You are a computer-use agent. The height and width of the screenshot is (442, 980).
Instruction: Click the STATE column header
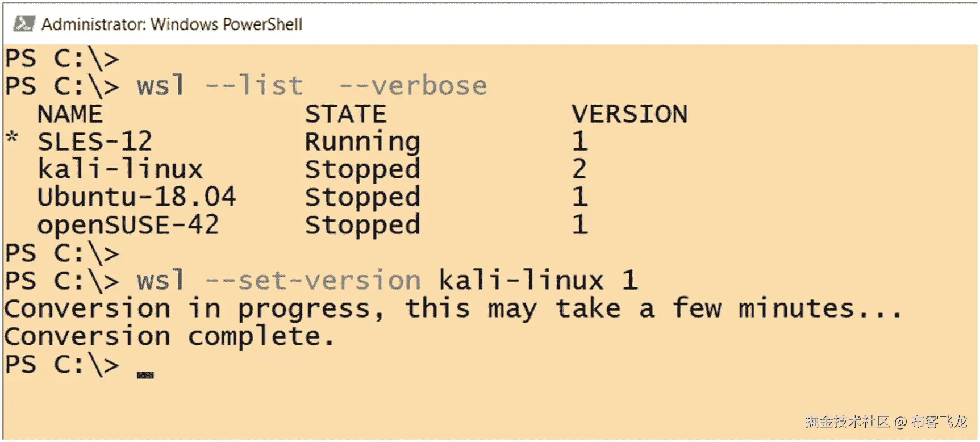tap(345, 114)
